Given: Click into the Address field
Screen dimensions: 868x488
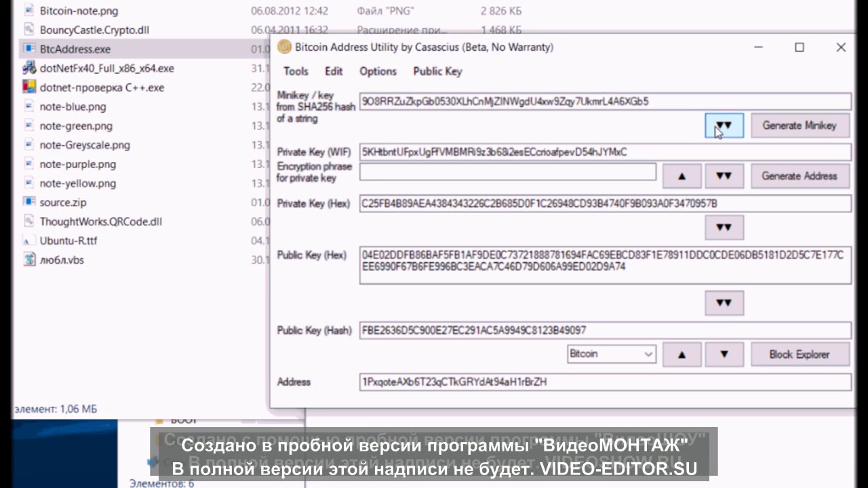Looking at the screenshot, I should [x=605, y=382].
